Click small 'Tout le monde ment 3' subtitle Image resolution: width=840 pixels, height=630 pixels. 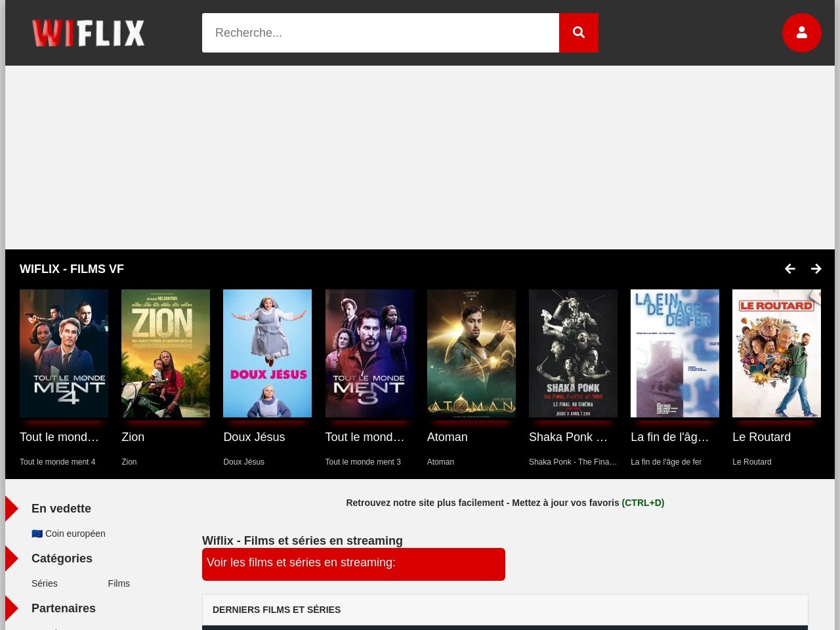pyautogui.click(x=363, y=462)
